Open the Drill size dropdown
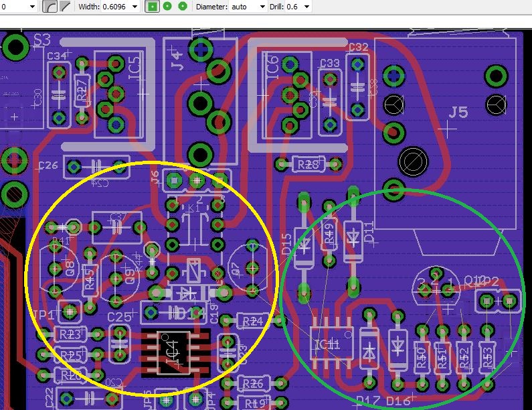Viewport: 532px width, 410px height. pyautogui.click(x=306, y=7)
